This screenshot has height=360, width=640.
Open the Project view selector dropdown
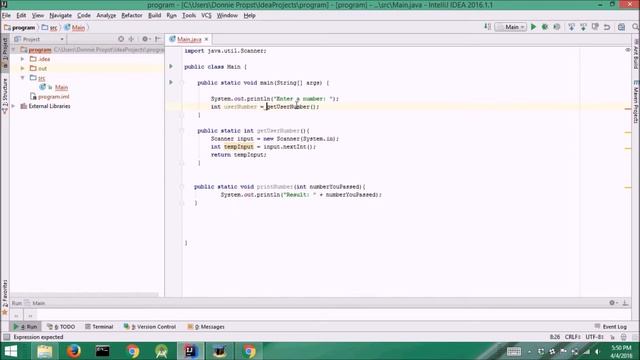39,39
